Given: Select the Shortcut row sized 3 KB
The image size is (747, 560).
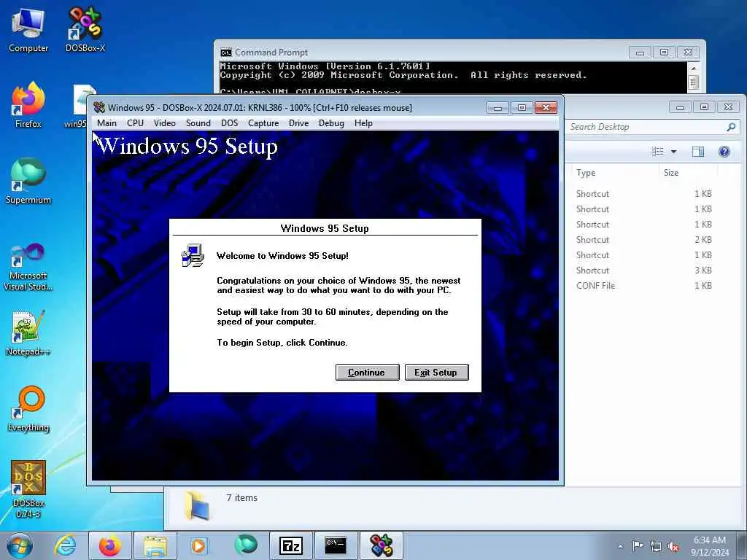Looking at the screenshot, I should [644, 271].
